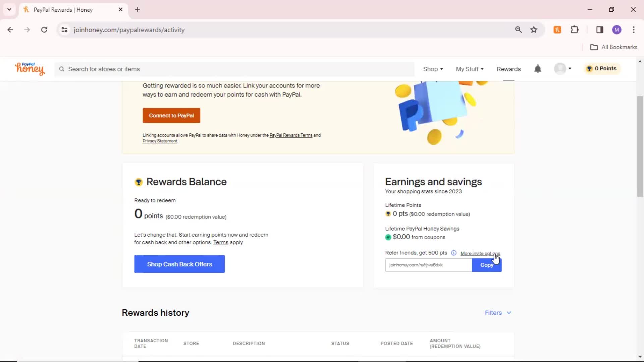Click the Terms link in Rewards Balance
This screenshot has width=644, height=362.
[x=221, y=242]
